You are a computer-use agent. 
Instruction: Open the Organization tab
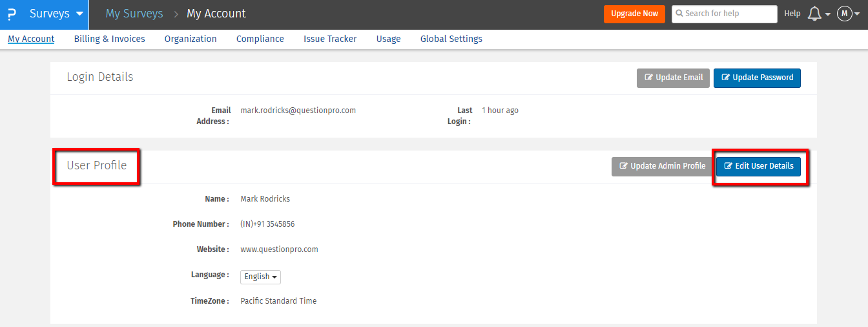coord(191,39)
